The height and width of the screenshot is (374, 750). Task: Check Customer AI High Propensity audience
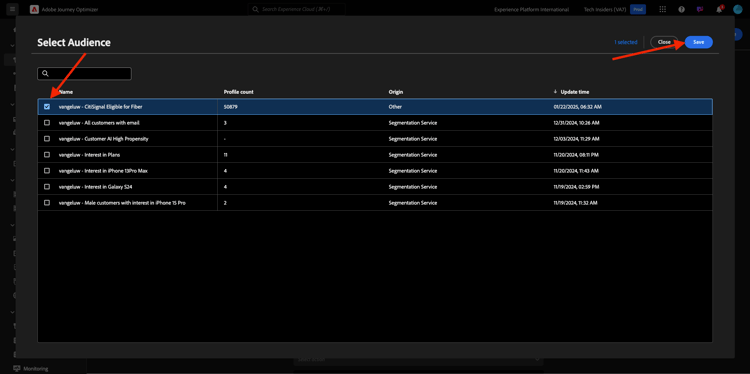point(47,139)
